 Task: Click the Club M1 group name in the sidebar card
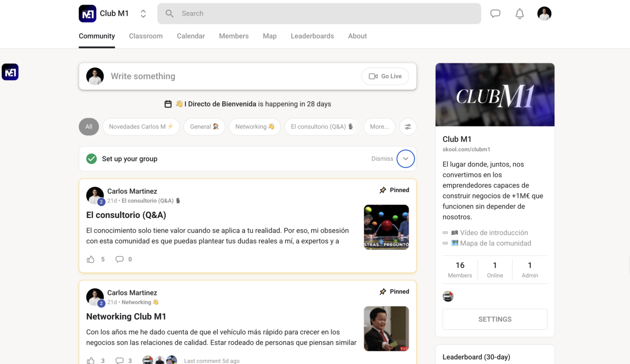[x=457, y=139]
